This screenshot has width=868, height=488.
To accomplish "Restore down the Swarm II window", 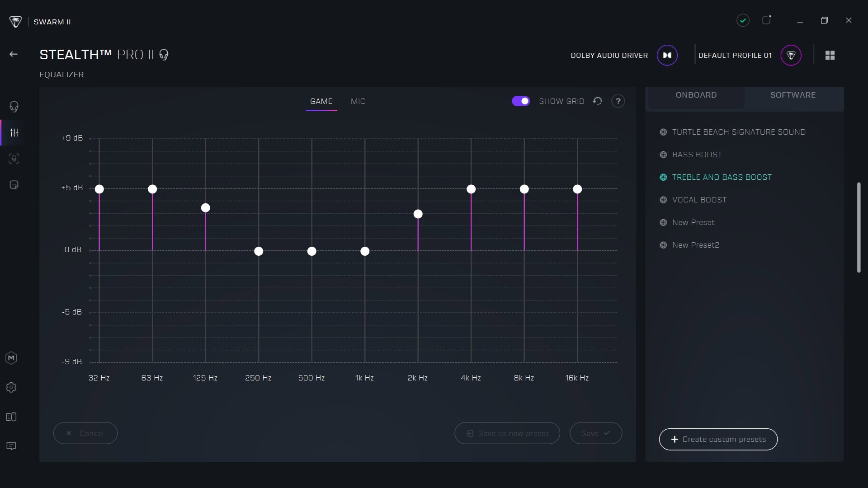I will pos(824,20).
